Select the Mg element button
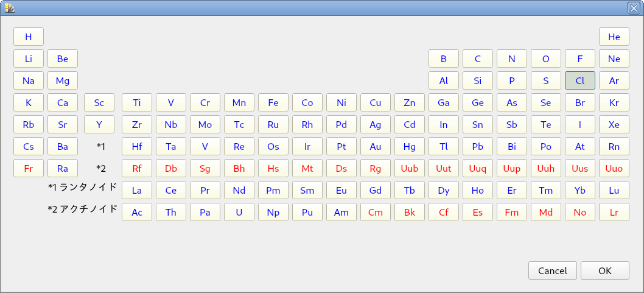644x293 pixels. tap(63, 80)
